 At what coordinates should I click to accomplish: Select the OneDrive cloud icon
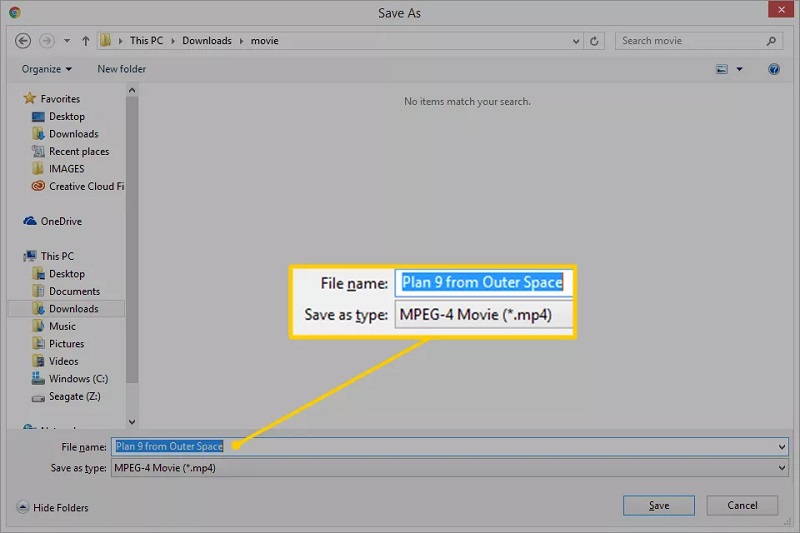pyautogui.click(x=30, y=221)
